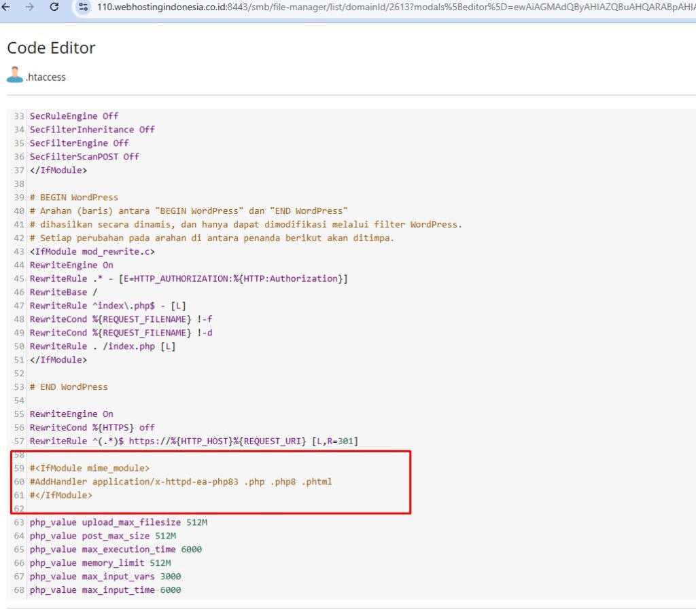
Task: Click the php_value memory_limit 512M line
Action: pos(100,563)
